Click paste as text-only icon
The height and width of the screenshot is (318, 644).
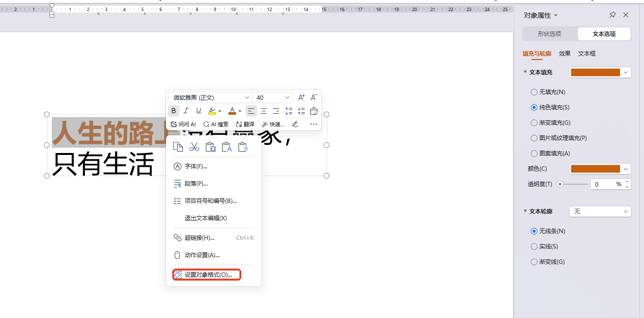227,147
